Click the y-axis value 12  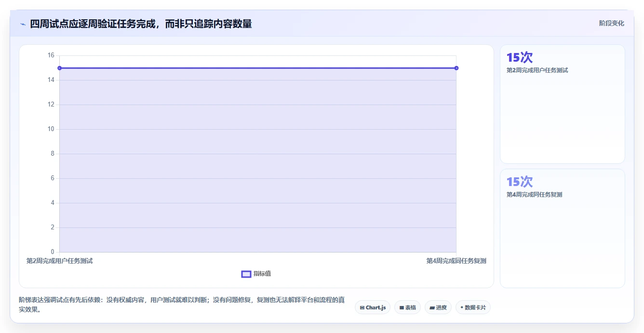[51, 105]
